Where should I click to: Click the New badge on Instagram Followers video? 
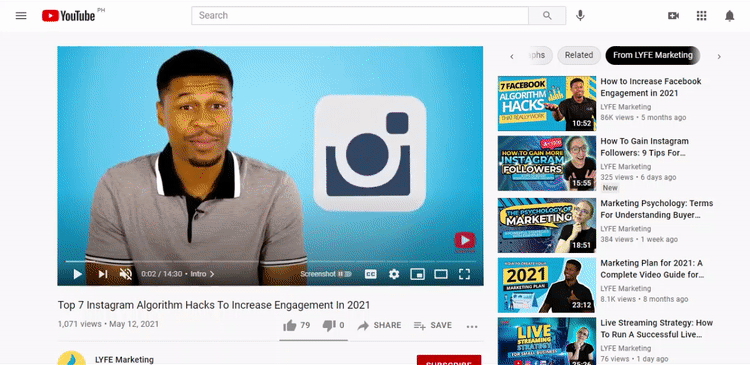(x=610, y=188)
